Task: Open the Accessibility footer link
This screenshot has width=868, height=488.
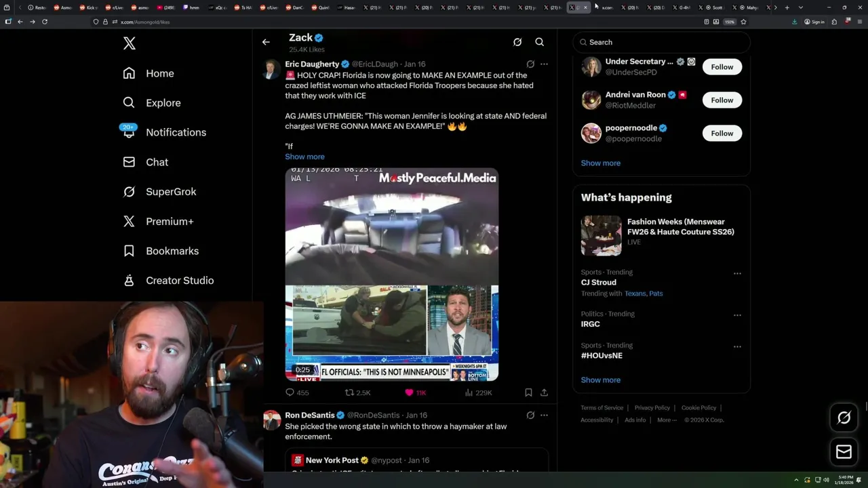Action: 597,420
